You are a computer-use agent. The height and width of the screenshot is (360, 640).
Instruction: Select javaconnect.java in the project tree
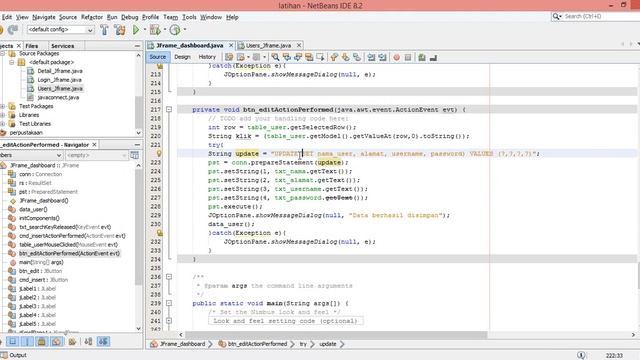pyautogui.click(x=58, y=97)
